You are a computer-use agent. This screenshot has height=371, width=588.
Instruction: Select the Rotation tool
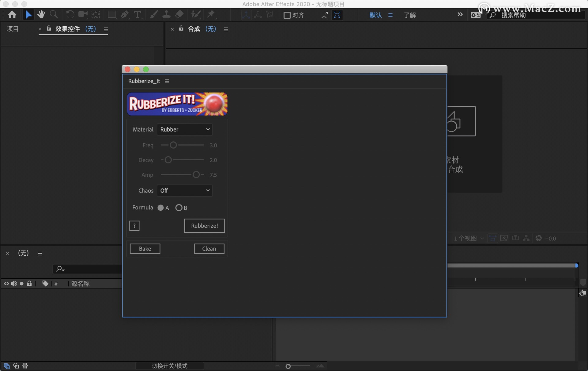coord(70,14)
